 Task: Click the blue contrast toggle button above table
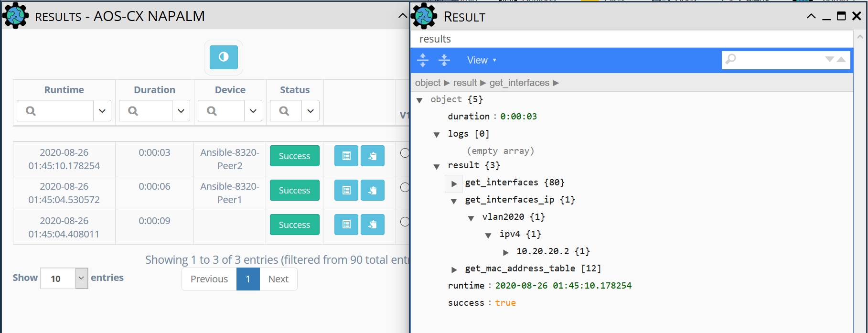224,57
